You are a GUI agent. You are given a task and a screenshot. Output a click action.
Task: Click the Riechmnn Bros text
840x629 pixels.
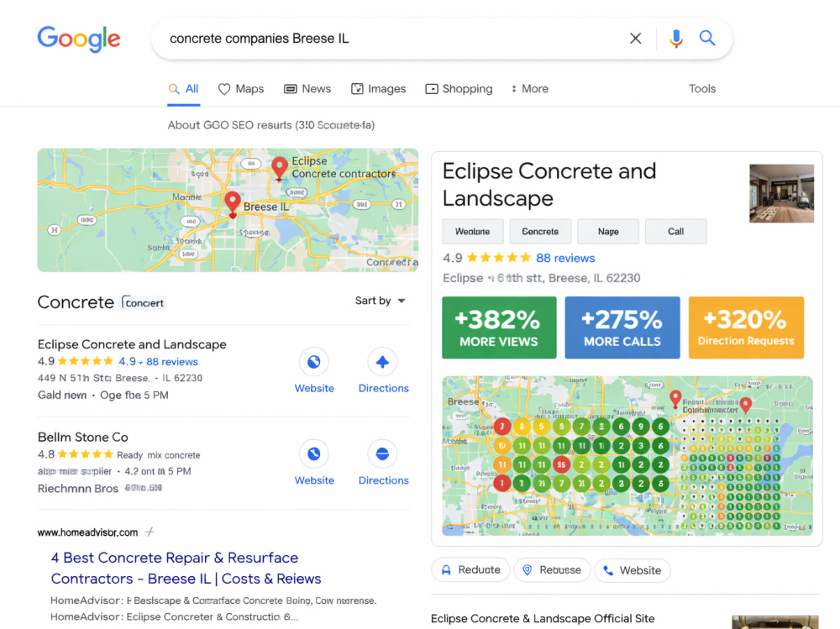[x=77, y=489]
